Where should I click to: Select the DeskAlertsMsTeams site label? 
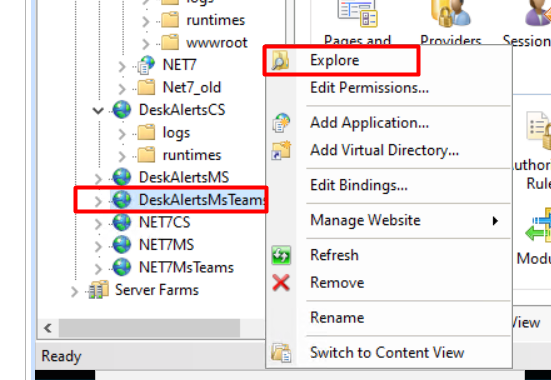202,200
